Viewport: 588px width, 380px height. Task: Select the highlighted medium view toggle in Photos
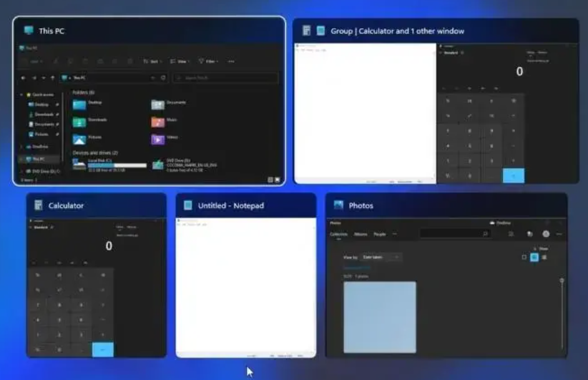(534, 257)
